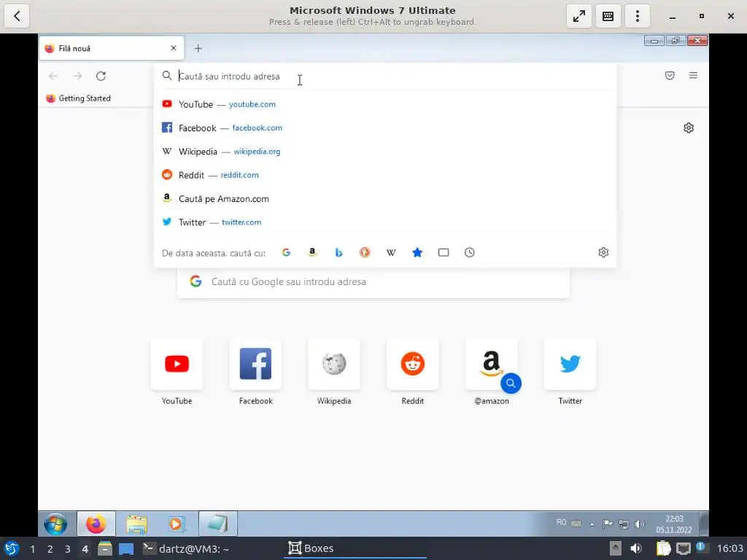Search within open tabs icon
Screen dimensions: 747x560
tap(443, 252)
